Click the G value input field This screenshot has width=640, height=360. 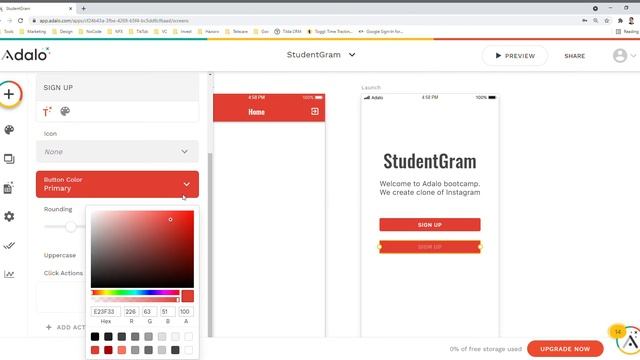point(150,311)
